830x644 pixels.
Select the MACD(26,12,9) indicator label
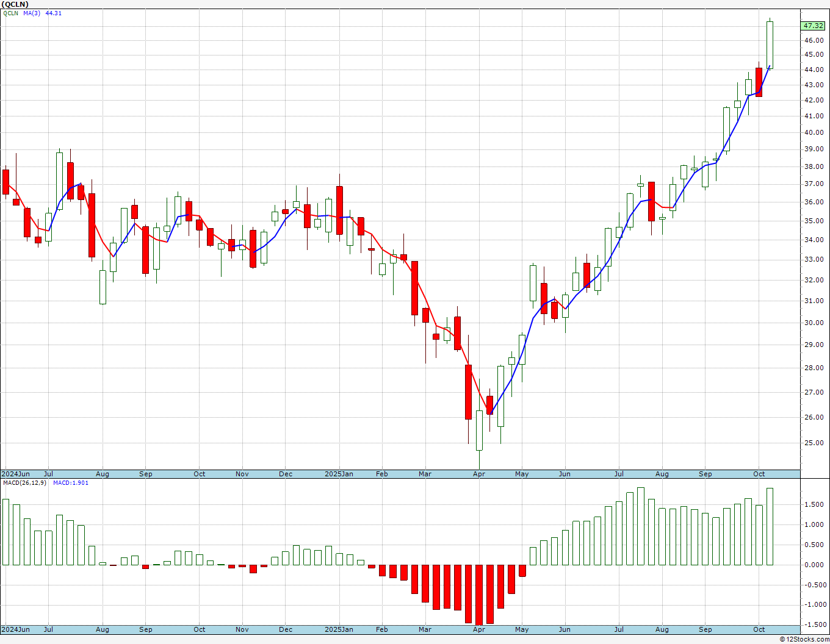(x=24, y=483)
